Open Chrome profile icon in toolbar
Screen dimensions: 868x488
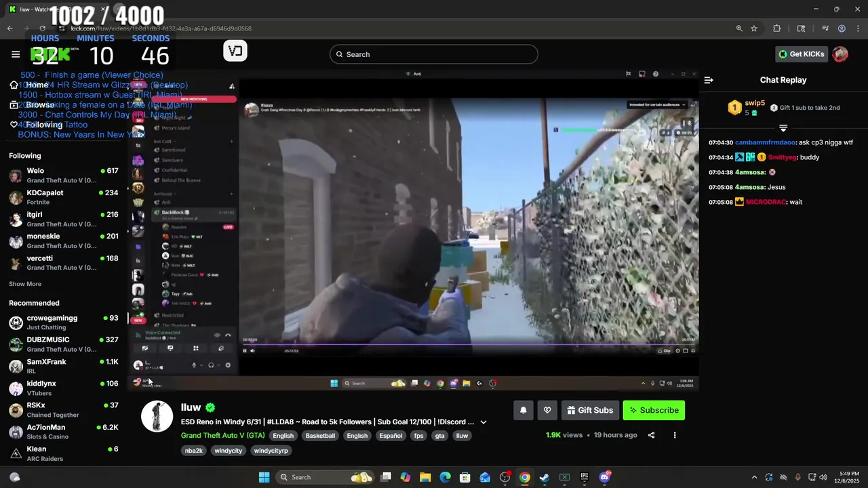point(842,28)
